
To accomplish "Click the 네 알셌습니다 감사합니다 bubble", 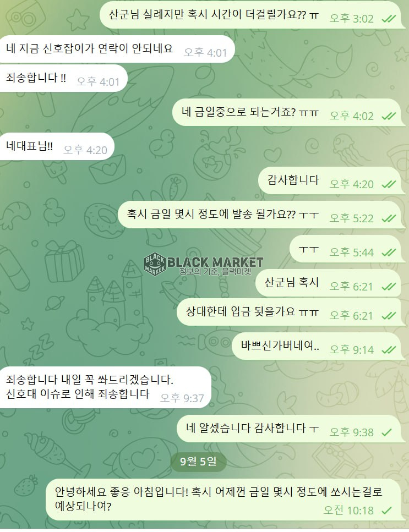I will pyautogui.click(x=291, y=429).
